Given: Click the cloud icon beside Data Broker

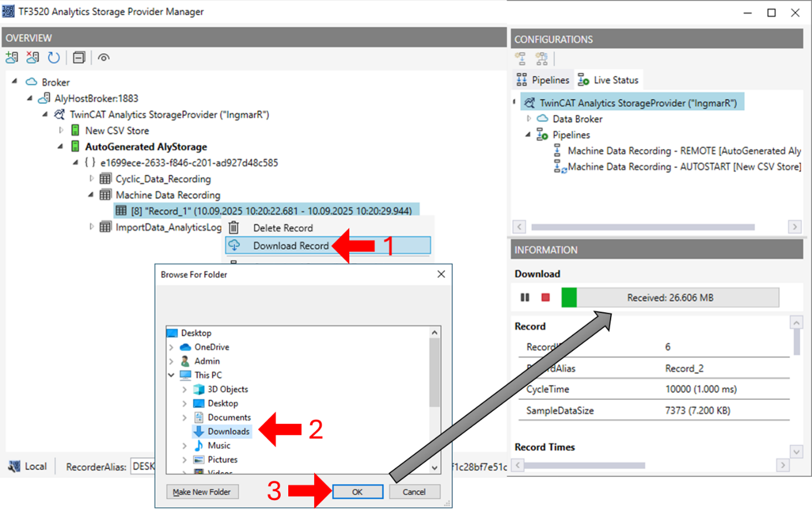Looking at the screenshot, I should tap(543, 118).
